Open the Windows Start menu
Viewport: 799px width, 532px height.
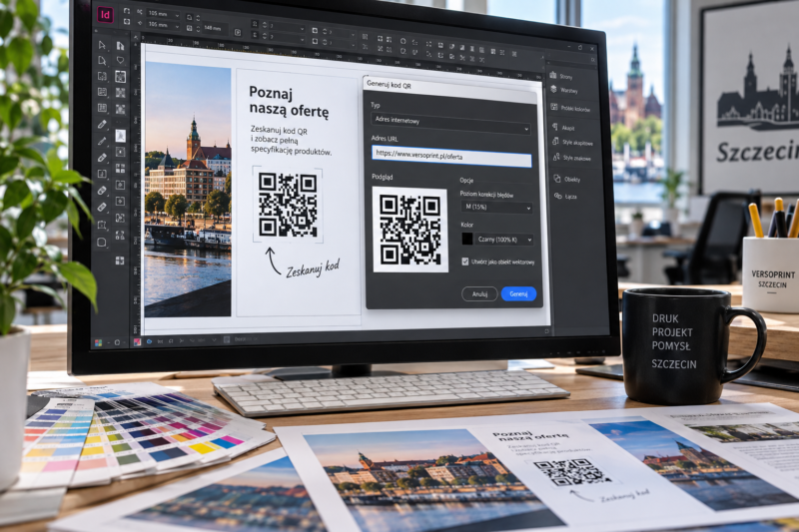98,342
